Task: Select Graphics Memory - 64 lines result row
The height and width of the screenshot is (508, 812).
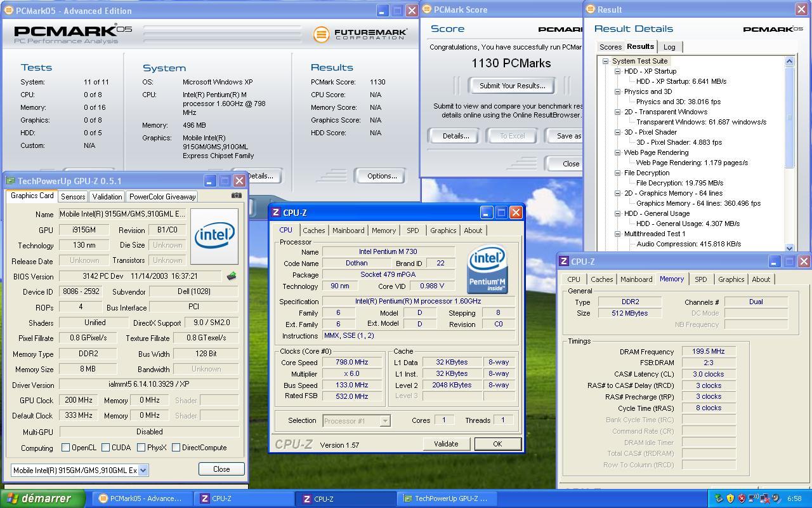Action: (x=698, y=203)
